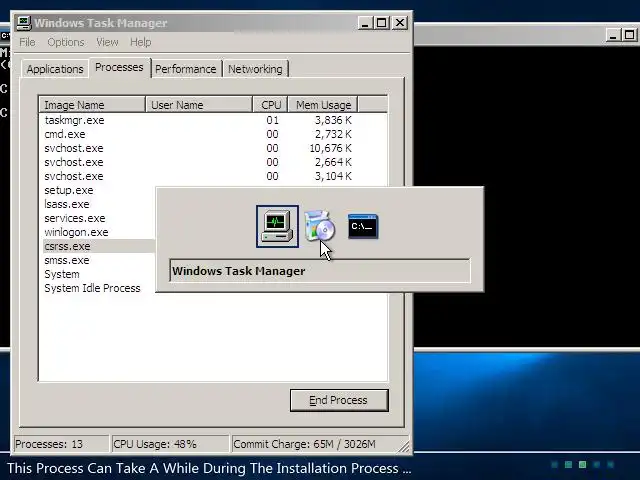Click the 2,732 K memory value

(x=333, y=134)
